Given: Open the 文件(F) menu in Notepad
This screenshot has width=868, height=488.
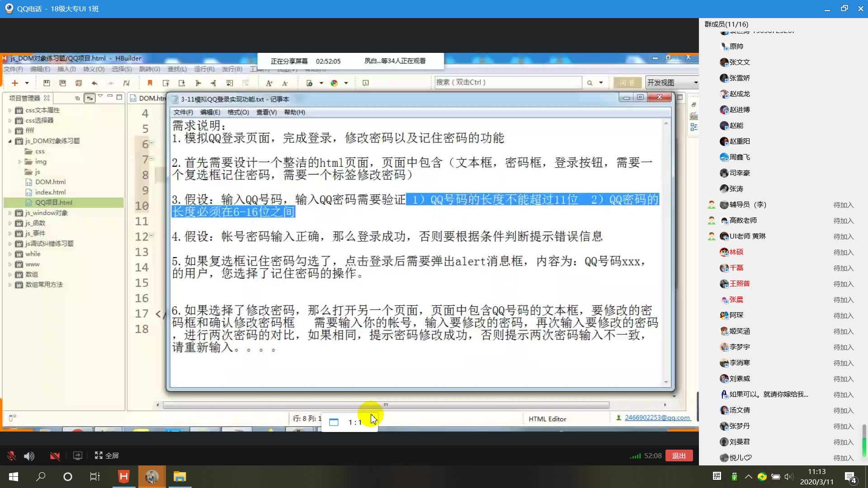Looking at the screenshot, I should pos(183,113).
